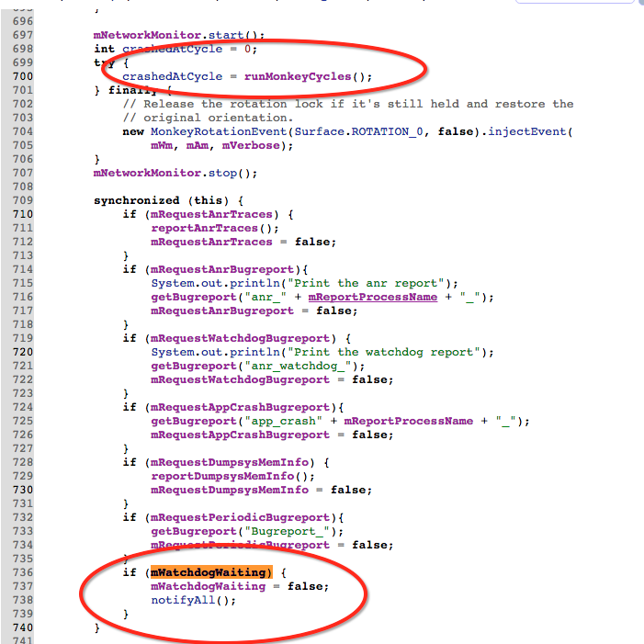Viewport: 644px width, 644px height.
Task: Click mVerbose field on line 705
Action: click(x=251, y=145)
